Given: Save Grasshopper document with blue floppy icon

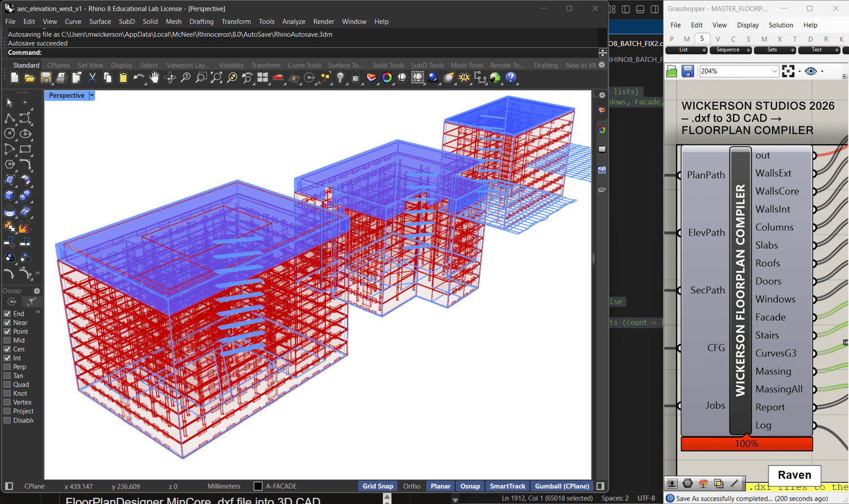Looking at the screenshot, I should tap(688, 71).
